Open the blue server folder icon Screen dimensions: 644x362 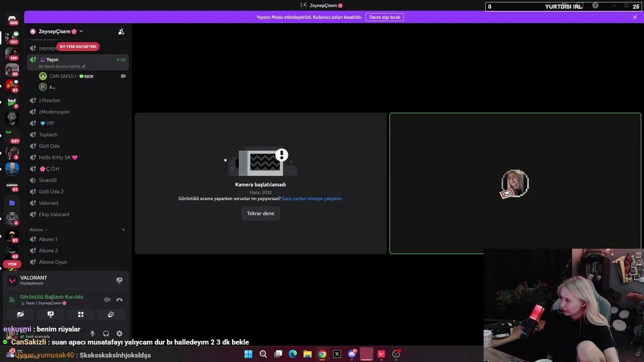[x=12, y=203]
